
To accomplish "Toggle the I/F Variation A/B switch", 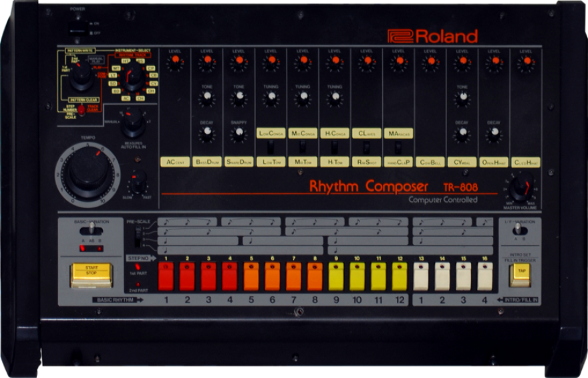I will 519,229.
